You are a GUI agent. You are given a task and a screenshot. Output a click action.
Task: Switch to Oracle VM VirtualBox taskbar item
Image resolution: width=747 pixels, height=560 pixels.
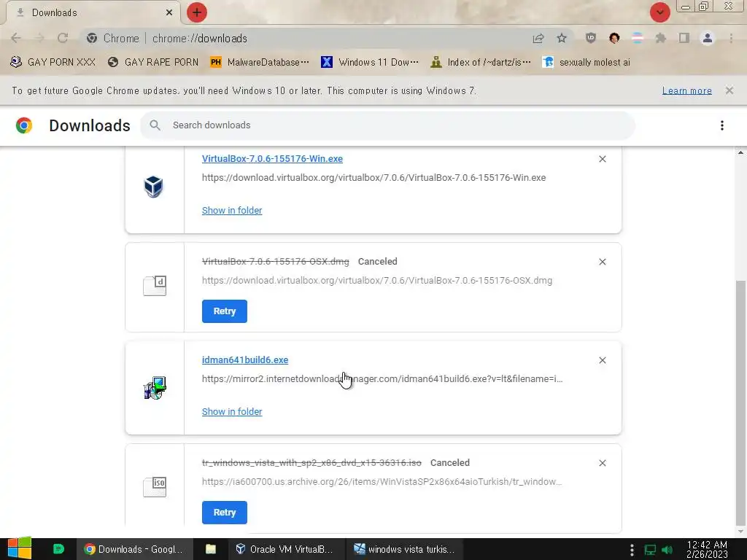pyautogui.click(x=285, y=549)
